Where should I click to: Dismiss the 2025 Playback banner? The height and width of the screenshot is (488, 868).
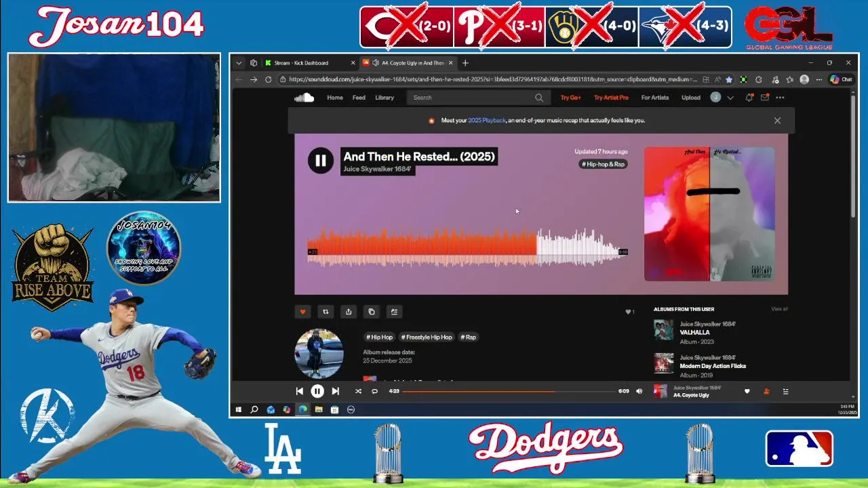[777, 121]
